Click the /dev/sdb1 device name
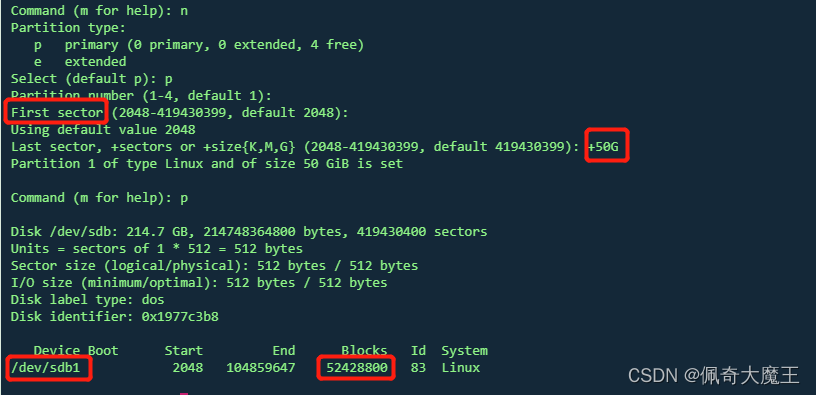Image resolution: width=816 pixels, height=395 pixels. click(45, 368)
